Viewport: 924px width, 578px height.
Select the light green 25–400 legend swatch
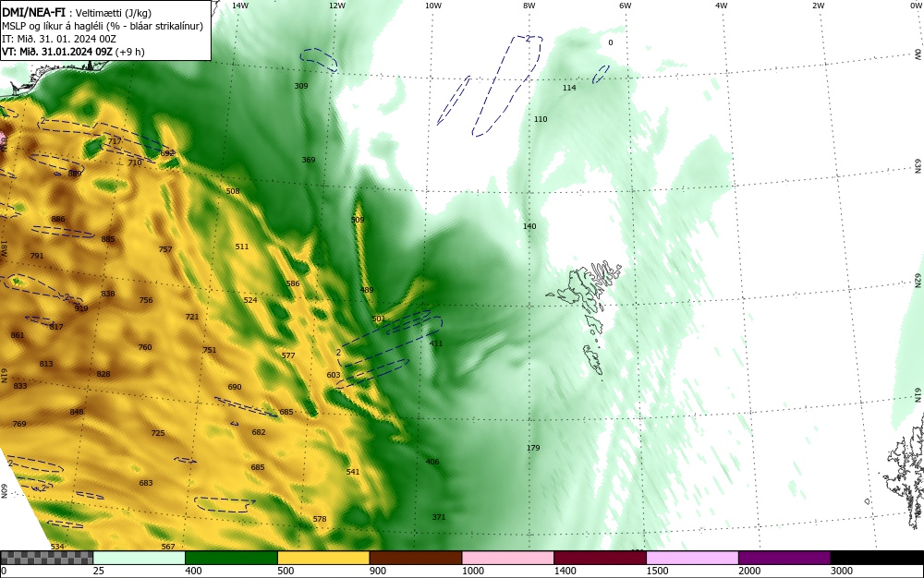(140, 558)
